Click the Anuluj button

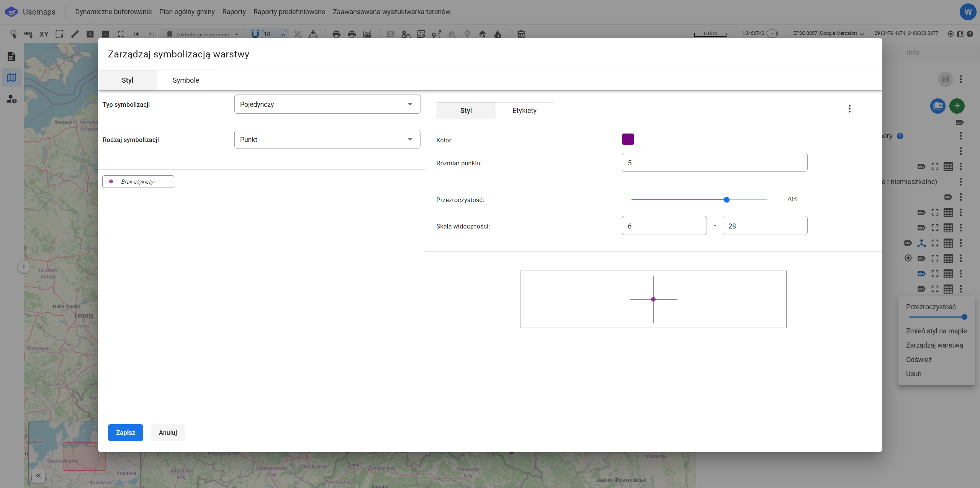168,433
